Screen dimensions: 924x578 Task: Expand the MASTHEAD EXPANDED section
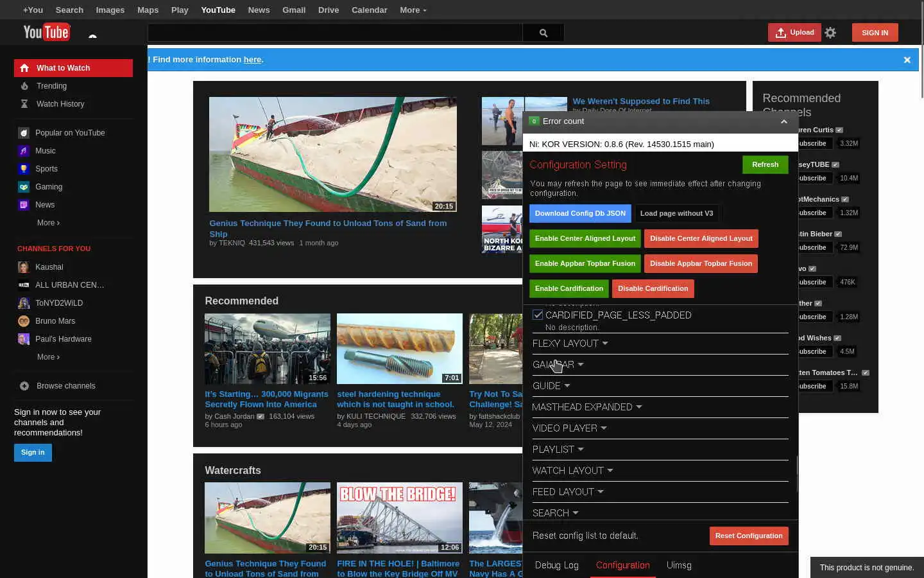click(x=587, y=407)
